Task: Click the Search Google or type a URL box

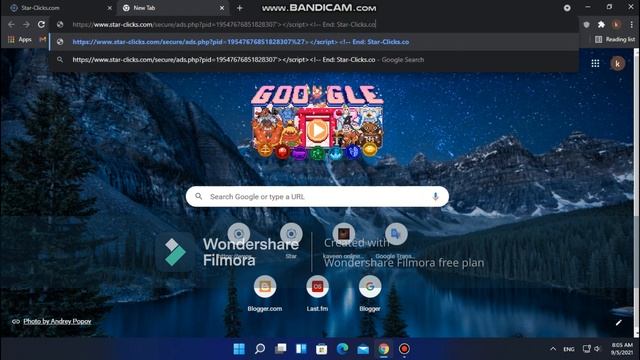Action: click(317, 197)
